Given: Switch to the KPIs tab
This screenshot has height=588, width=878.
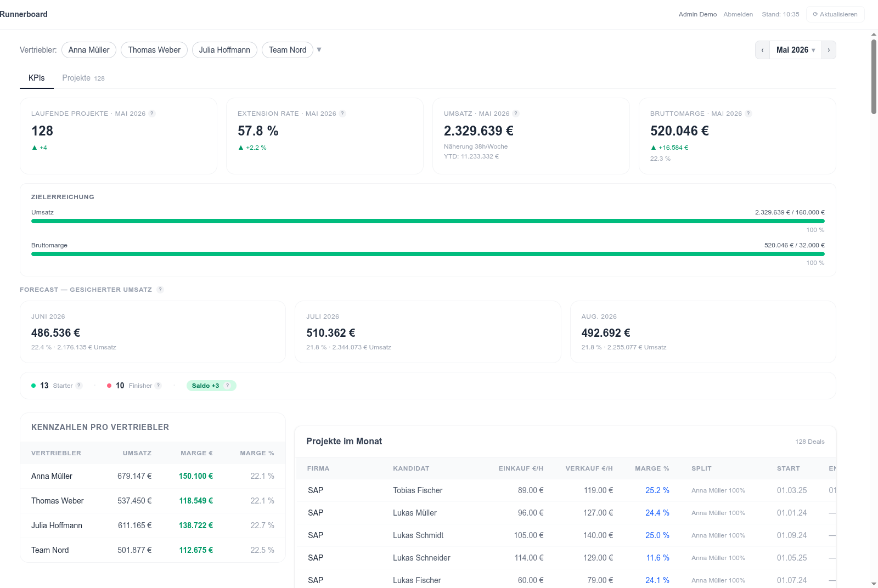Looking at the screenshot, I should [x=37, y=78].
